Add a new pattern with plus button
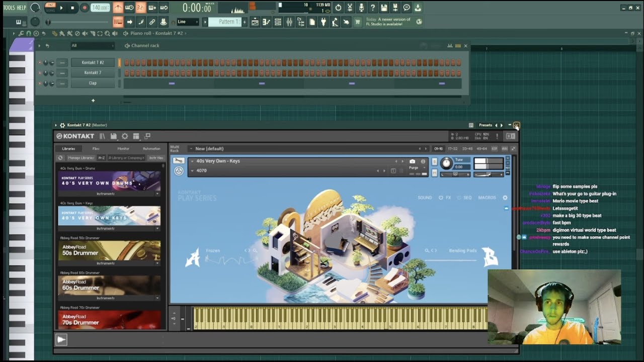The width and height of the screenshot is (644, 362). 245,22
